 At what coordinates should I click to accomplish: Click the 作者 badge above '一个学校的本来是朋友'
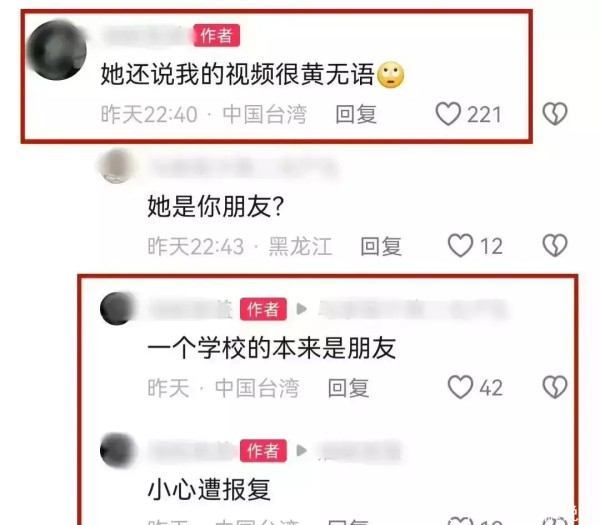point(263,309)
